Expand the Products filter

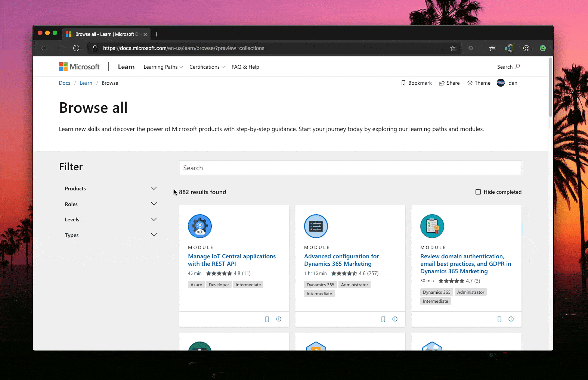[110, 189]
